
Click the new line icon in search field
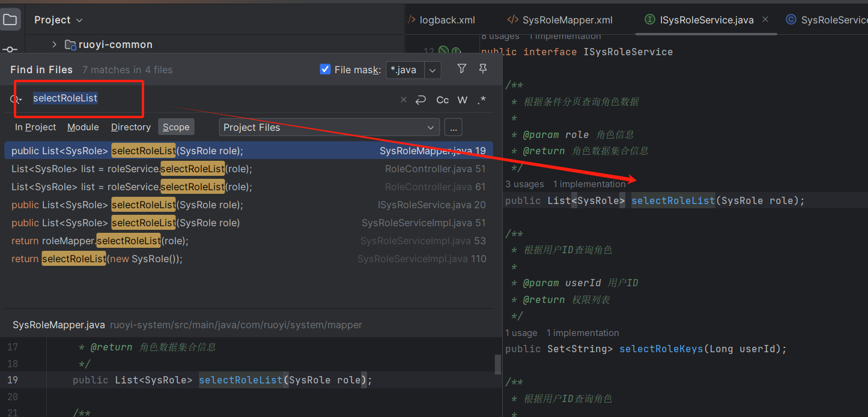420,100
